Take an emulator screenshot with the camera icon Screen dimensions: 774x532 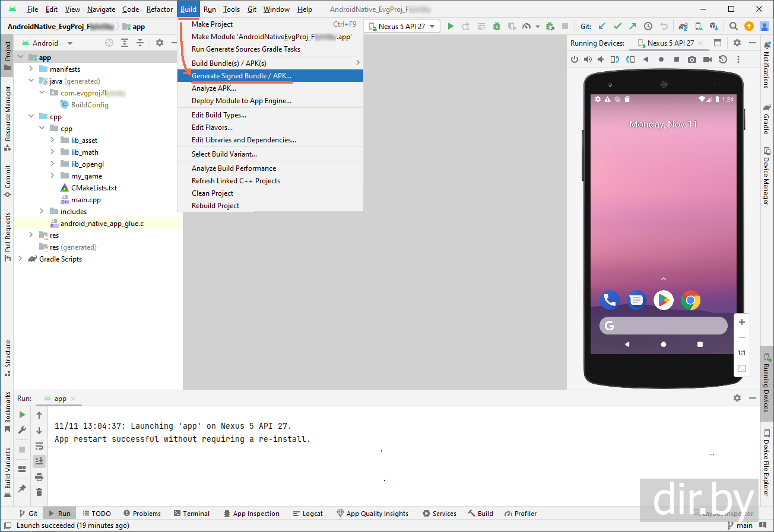[692, 59]
